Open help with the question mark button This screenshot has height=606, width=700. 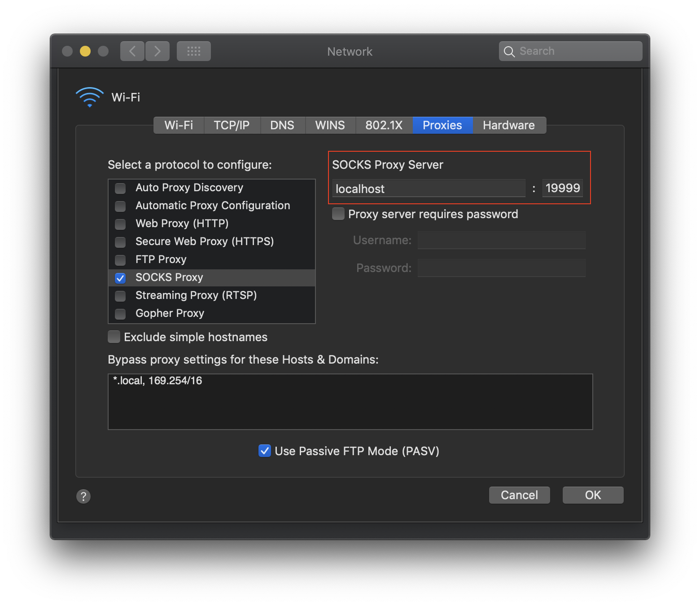[x=83, y=496]
